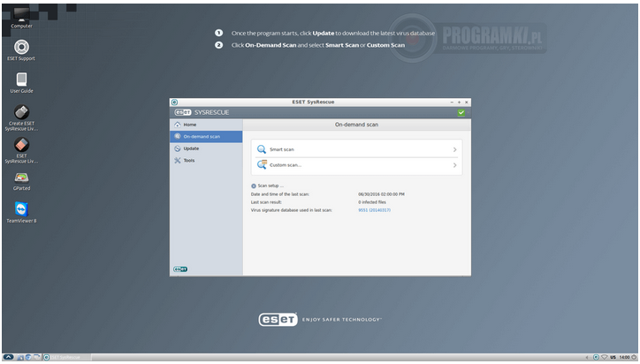Open the Update section in sidebar

(206, 148)
